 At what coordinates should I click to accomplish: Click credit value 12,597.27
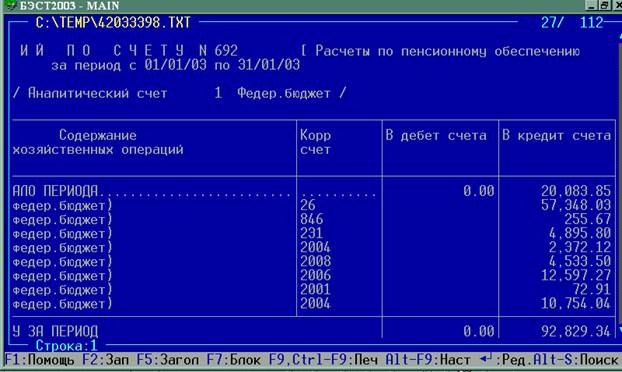click(576, 275)
